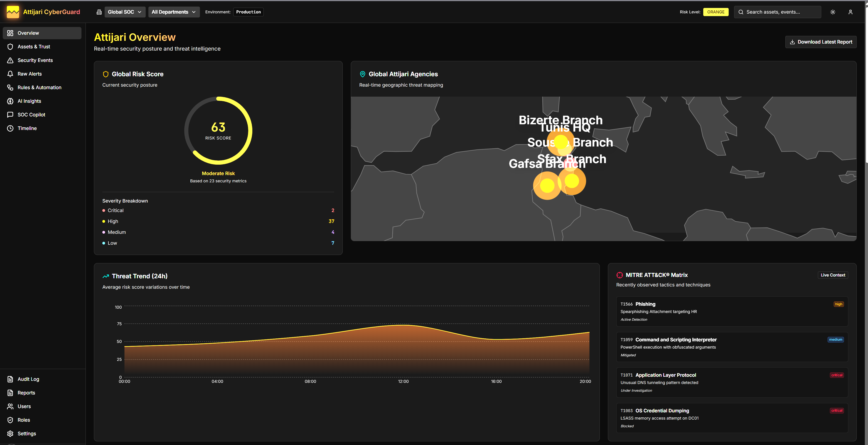Click the Attijari CyberGuard logo icon
This screenshot has width=868, height=445.
(x=13, y=12)
